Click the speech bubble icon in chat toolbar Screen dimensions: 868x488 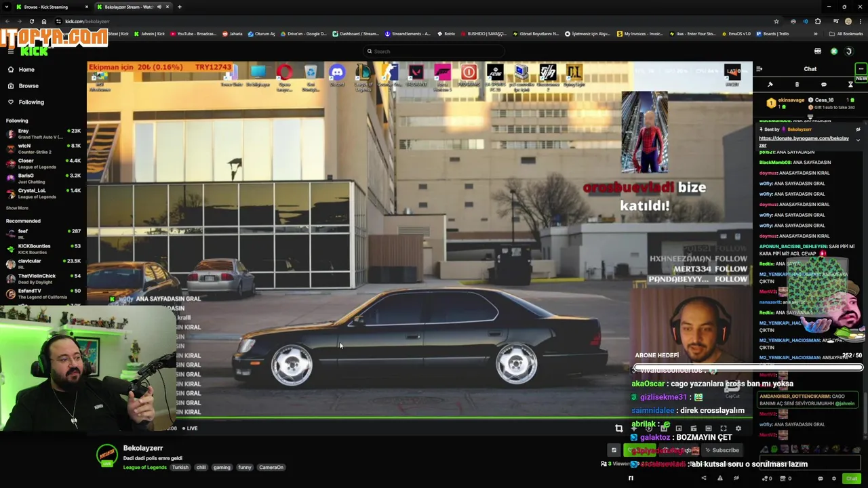[x=823, y=85]
